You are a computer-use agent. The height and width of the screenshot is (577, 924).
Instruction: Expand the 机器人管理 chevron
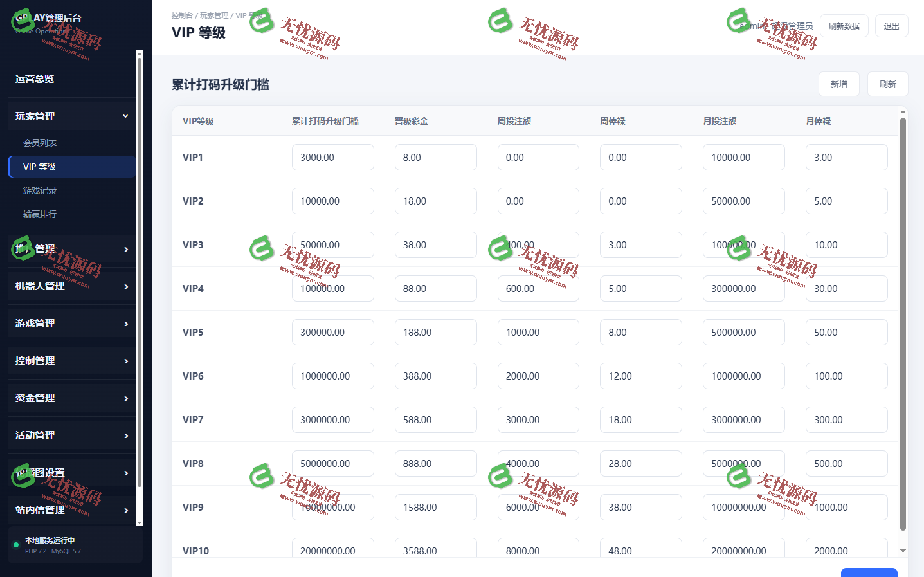click(x=126, y=286)
